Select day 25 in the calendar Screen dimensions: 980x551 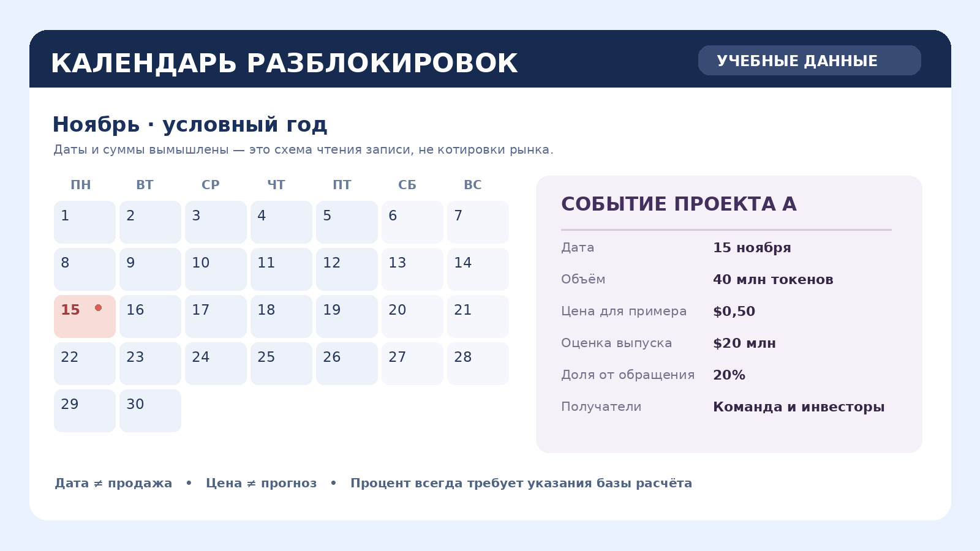(281, 364)
